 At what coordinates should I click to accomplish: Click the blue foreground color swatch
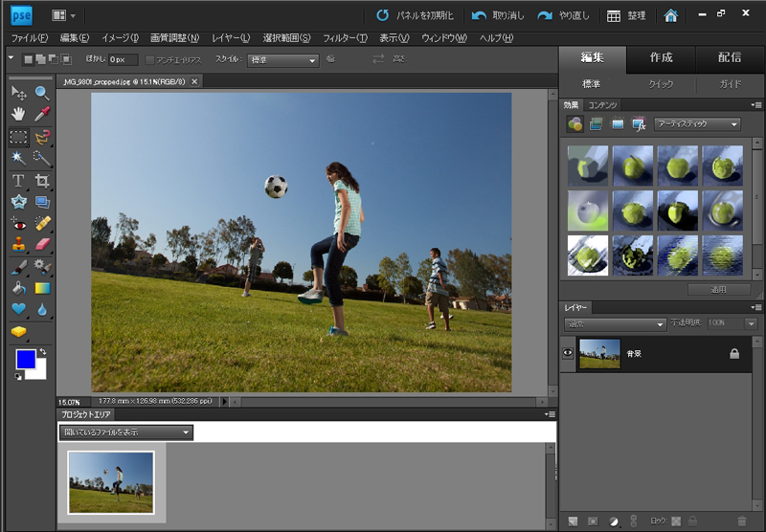(x=26, y=360)
